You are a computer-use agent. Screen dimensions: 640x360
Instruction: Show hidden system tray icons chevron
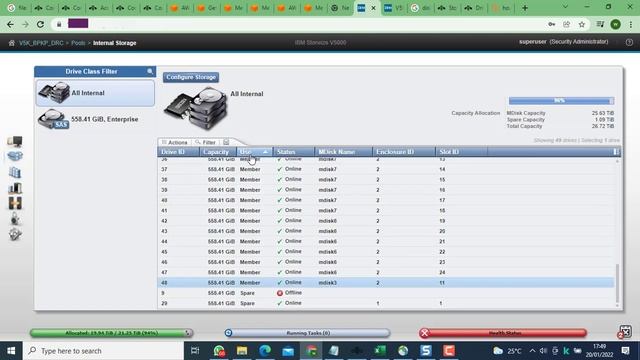532,351
